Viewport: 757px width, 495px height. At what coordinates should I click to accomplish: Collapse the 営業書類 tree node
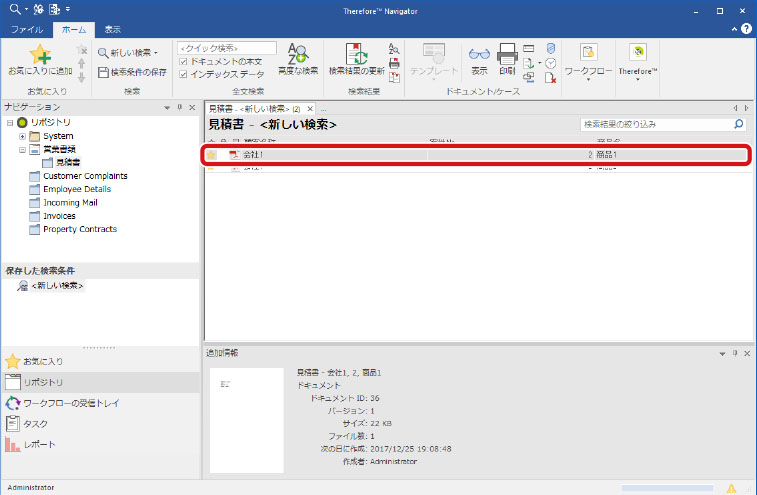coord(22,149)
